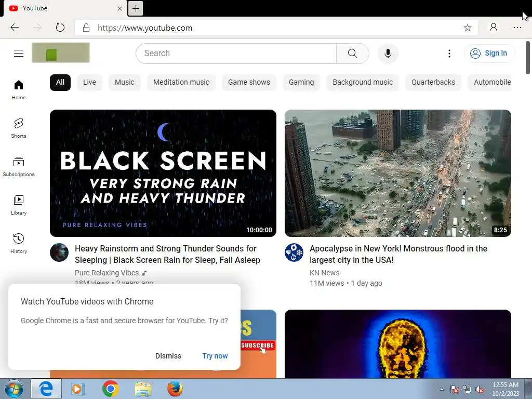This screenshot has width=532, height=399.
Task: View site lock information
Action: click(x=86, y=28)
